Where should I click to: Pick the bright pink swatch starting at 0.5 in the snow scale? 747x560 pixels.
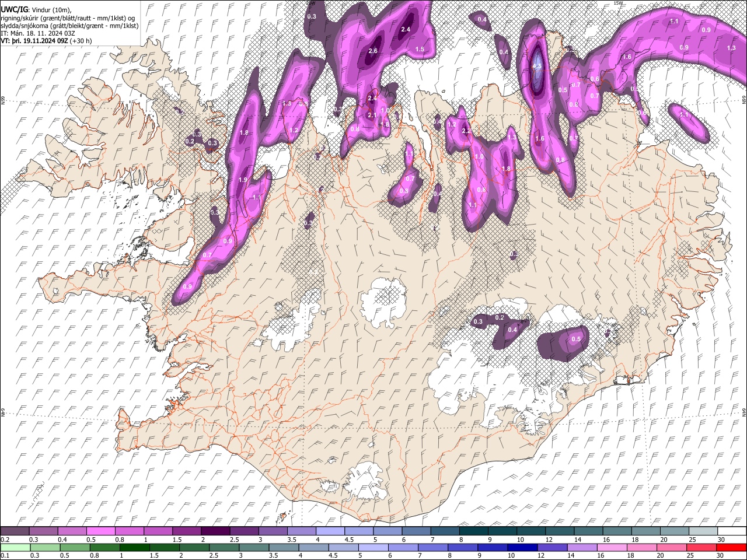click(x=100, y=531)
